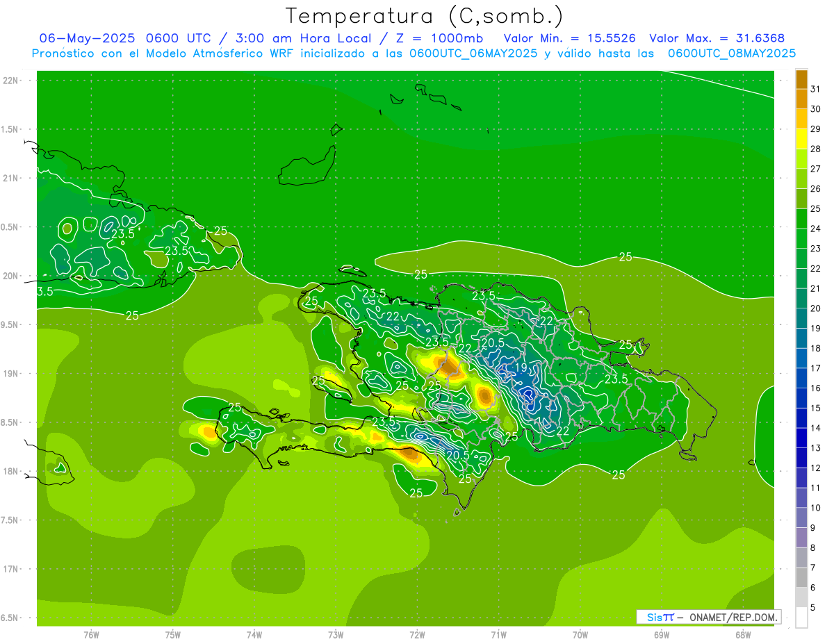Select the "0600UTC_06MAY2025" initialization time

pyautogui.click(x=473, y=53)
